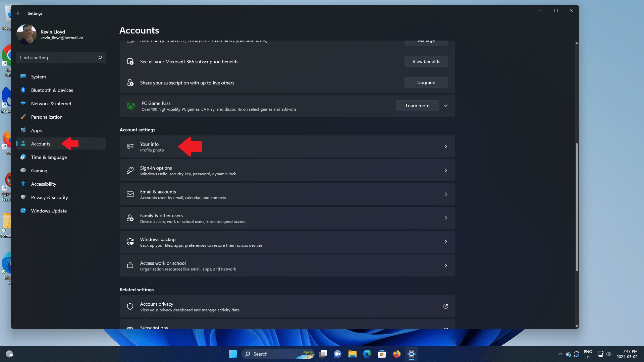Open Your info profile photo settings
Viewport: 644px width, 362px height.
287,146
